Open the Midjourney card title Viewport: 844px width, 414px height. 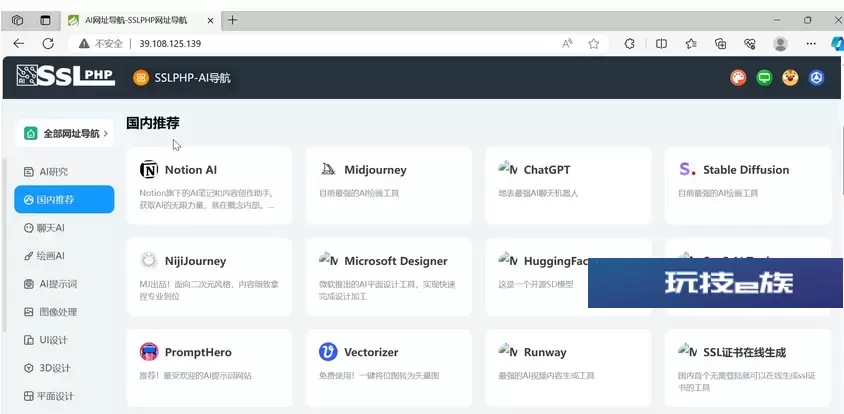tap(375, 170)
